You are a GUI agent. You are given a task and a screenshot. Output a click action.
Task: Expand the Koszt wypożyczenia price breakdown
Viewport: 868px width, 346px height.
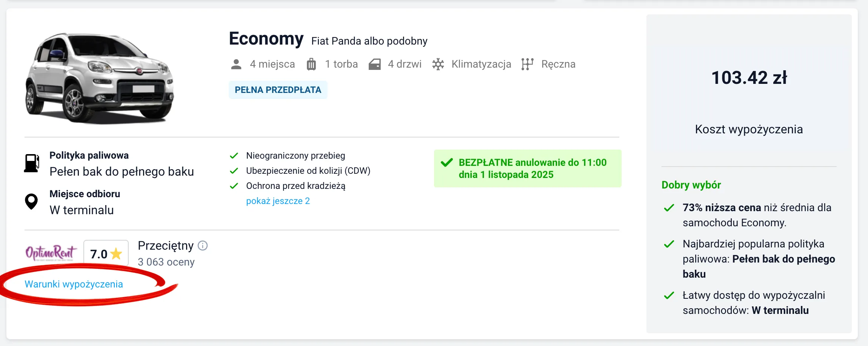(x=749, y=129)
